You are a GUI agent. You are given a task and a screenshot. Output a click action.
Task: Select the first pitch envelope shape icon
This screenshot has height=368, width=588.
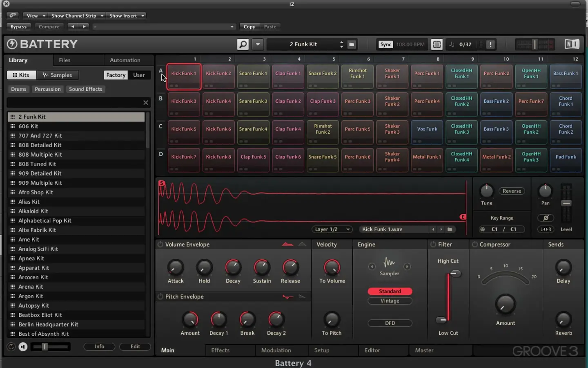tap(288, 297)
